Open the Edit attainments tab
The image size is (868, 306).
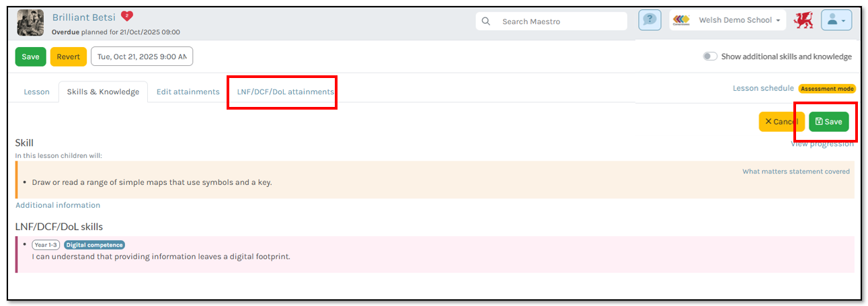pos(188,92)
